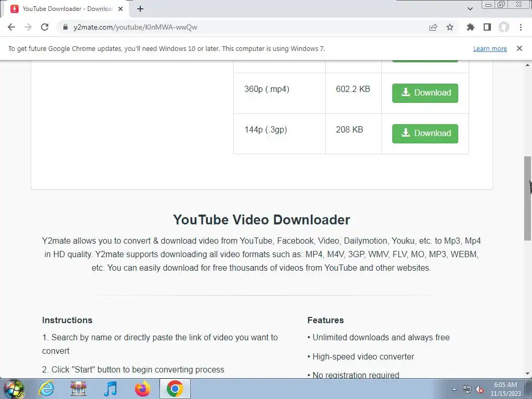Image resolution: width=532 pixels, height=399 pixels.
Task: Open the taskbar clock showing 6:05 AM
Action: (x=506, y=389)
